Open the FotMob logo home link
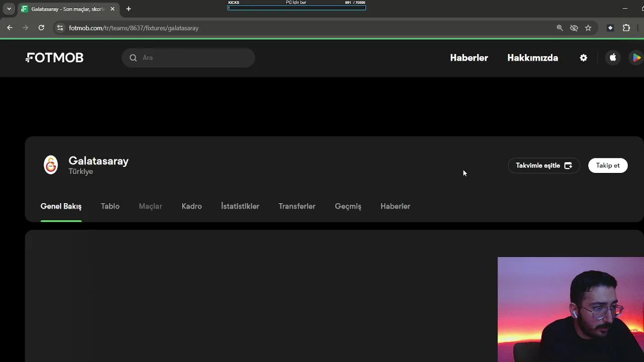 55,58
